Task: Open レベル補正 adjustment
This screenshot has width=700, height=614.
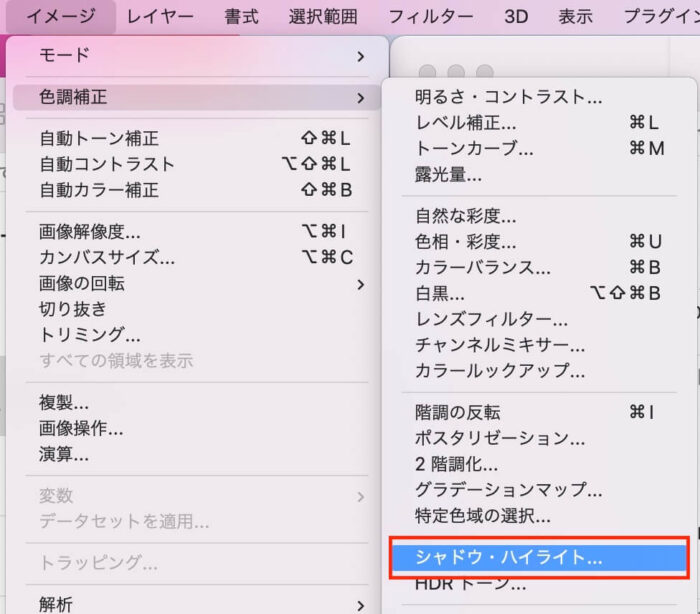Action: (x=539, y=123)
